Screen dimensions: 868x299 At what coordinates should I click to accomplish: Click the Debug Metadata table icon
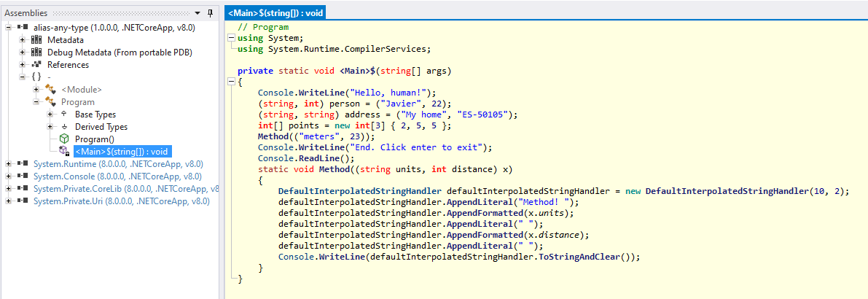(x=36, y=53)
